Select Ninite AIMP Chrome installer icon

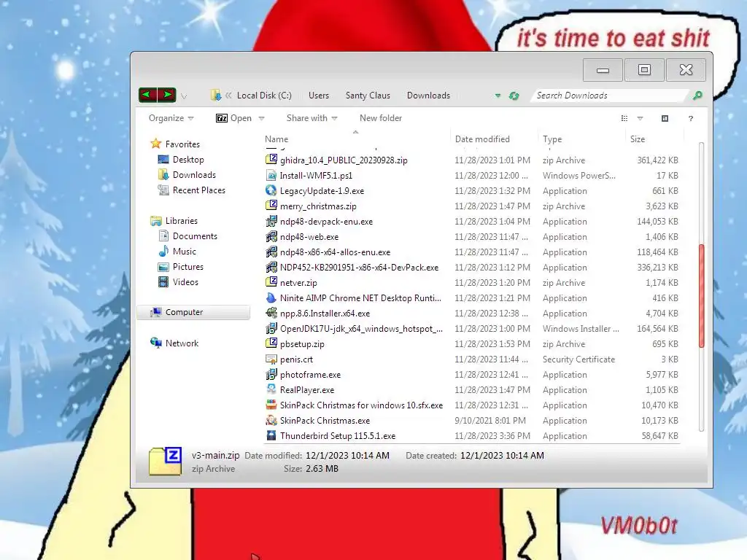click(271, 297)
